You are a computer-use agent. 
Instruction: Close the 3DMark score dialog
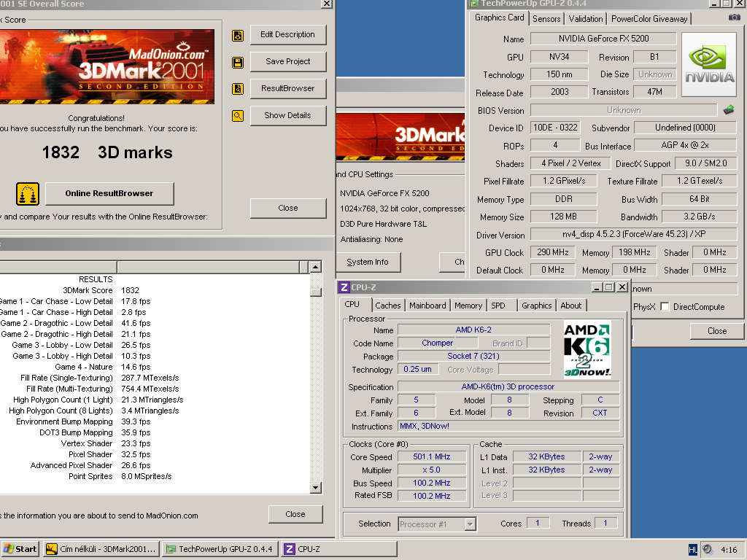(x=287, y=208)
